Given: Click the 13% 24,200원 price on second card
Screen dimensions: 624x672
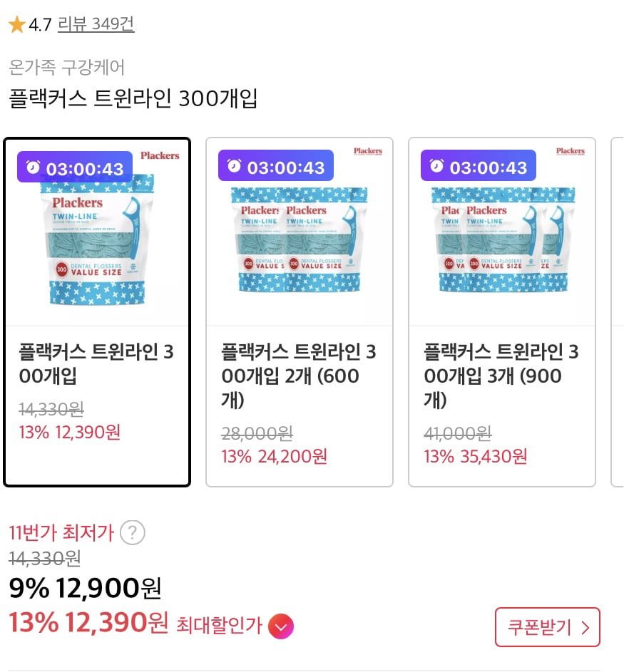Looking at the screenshot, I should coord(274,456).
